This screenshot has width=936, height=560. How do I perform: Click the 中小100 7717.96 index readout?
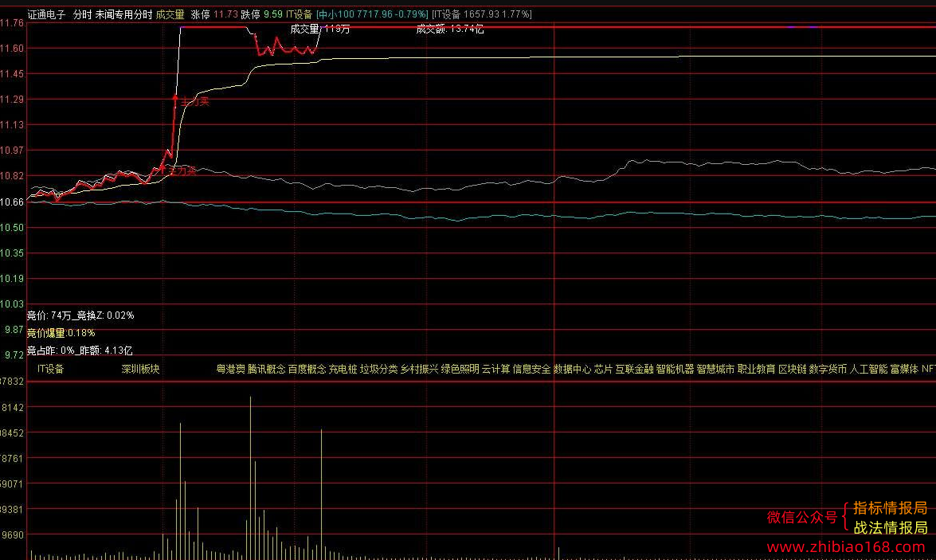click(372, 14)
